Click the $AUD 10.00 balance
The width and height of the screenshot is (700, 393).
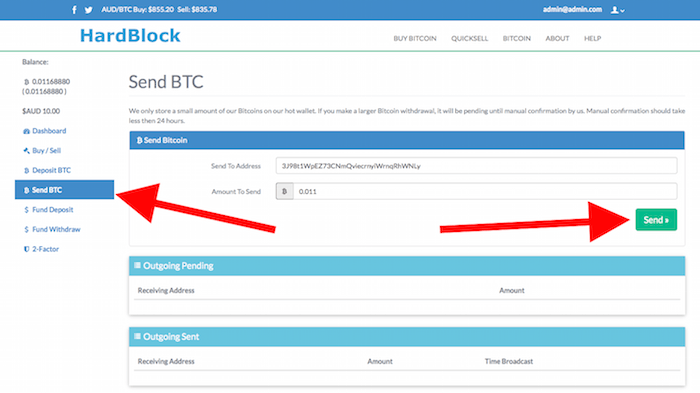point(41,111)
